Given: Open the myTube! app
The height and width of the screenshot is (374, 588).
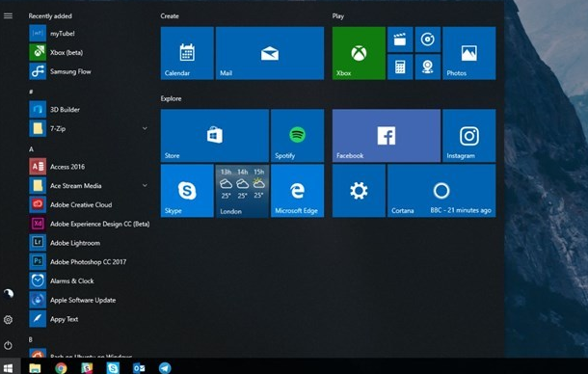Looking at the screenshot, I should click(x=90, y=34).
